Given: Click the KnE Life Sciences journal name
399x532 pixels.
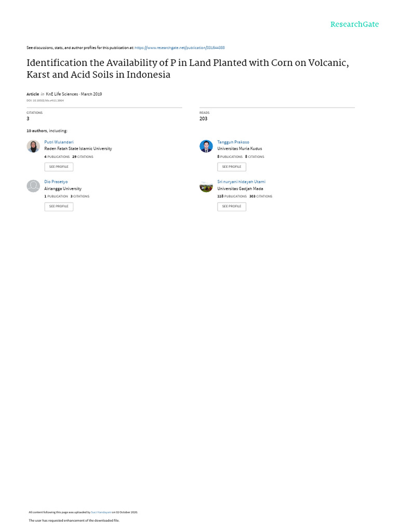Looking at the screenshot, I should coord(62,94).
